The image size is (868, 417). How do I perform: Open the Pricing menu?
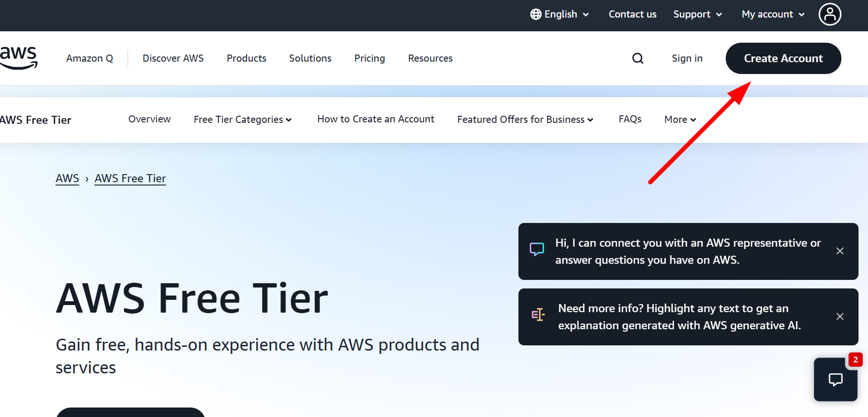pos(369,58)
